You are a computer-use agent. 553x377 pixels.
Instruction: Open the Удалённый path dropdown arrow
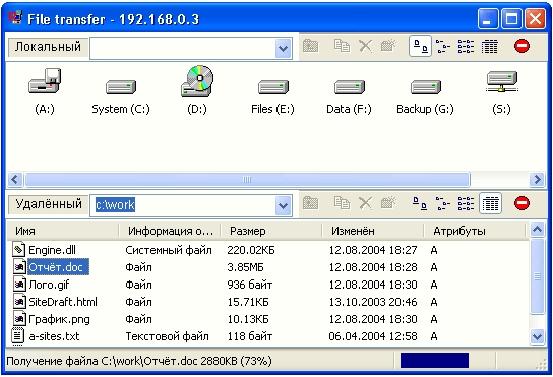pyautogui.click(x=283, y=205)
